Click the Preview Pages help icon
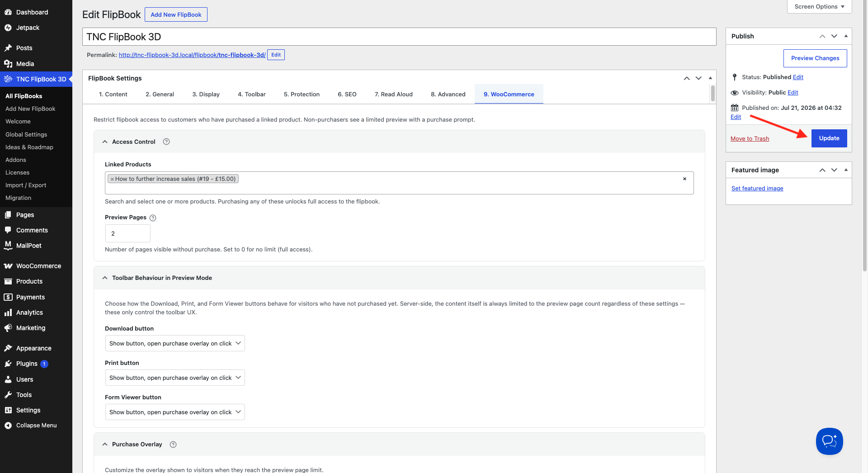 tap(153, 218)
